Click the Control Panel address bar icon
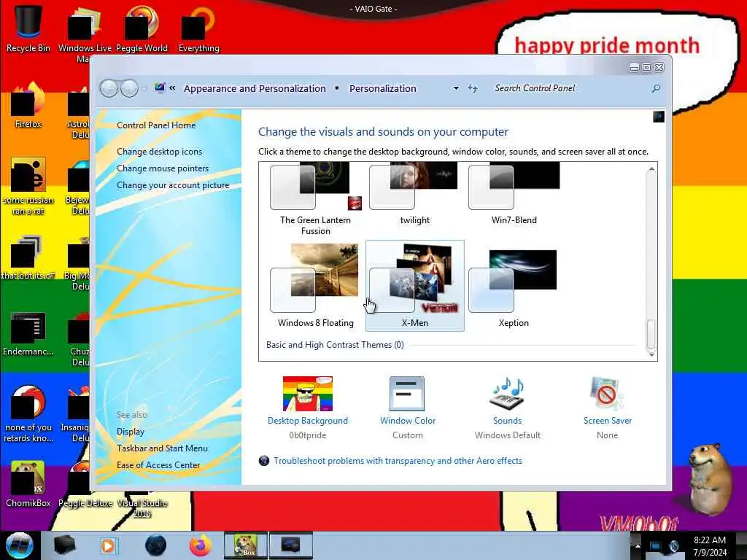This screenshot has width=747, height=560. tap(160, 88)
